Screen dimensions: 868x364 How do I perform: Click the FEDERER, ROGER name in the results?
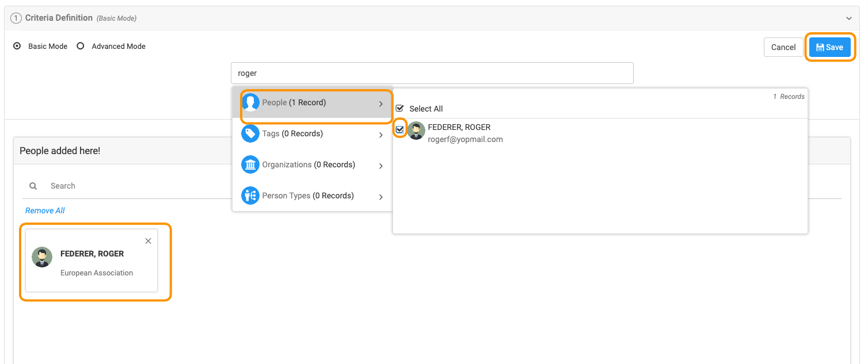[x=459, y=127]
